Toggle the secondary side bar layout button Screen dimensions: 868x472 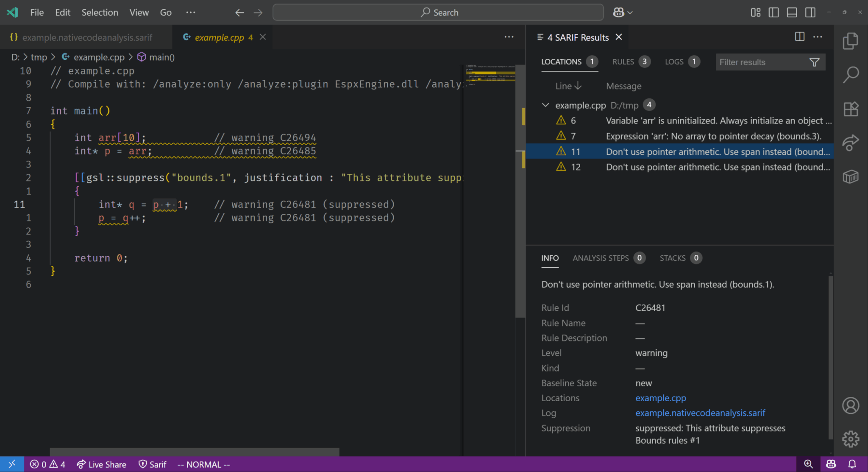pos(810,12)
